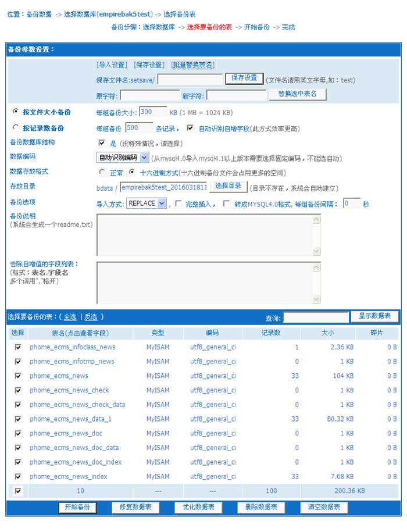
Task: Click the 全选 link
Action: (x=70, y=317)
